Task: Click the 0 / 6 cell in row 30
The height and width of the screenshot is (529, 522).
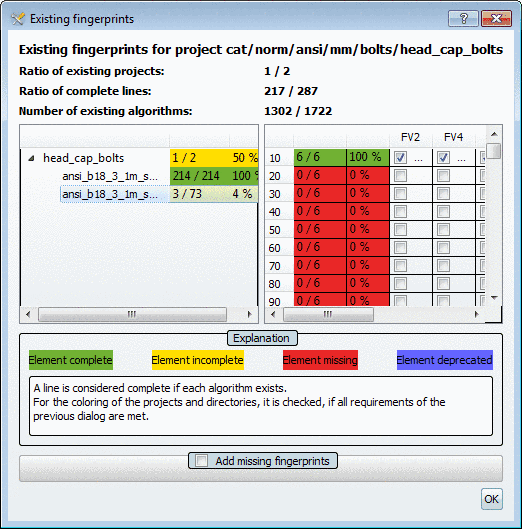Action: click(320, 193)
